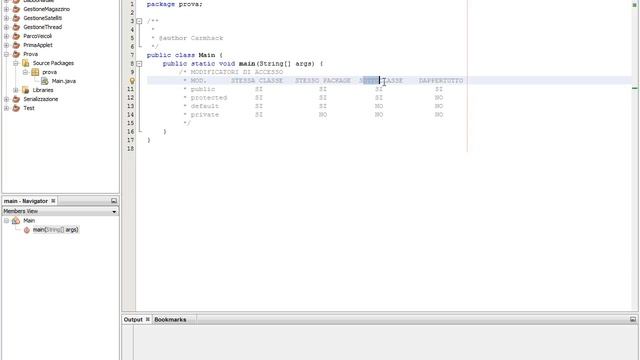Collapse the Javadoc comment fold at line 3
The height and width of the screenshot is (360, 640).
[139, 21]
